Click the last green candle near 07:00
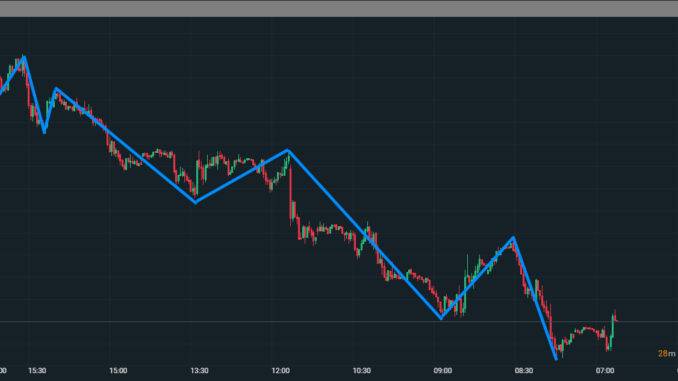The width and height of the screenshot is (678, 381). pos(613,327)
